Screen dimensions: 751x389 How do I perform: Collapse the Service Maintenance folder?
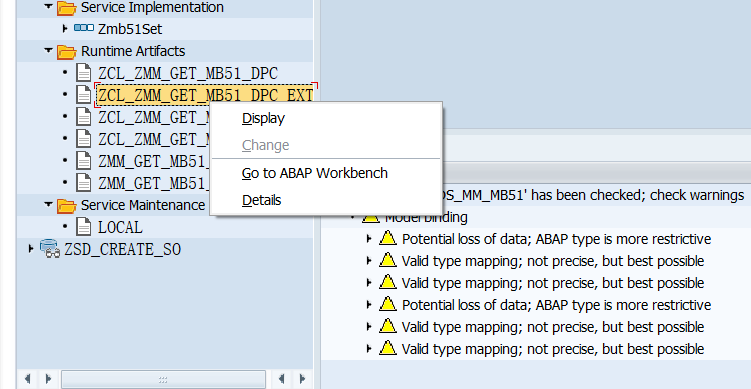coord(48,204)
